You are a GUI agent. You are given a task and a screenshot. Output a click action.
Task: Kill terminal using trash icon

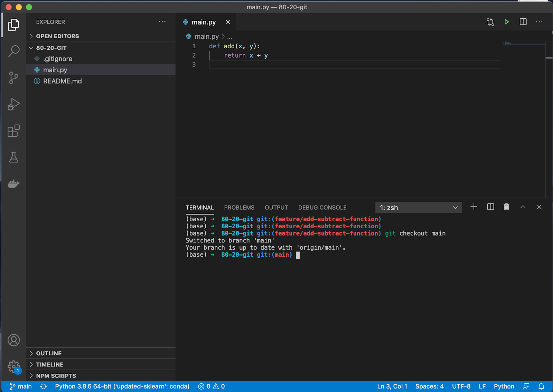pyautogui.click(x=506, y=207)
